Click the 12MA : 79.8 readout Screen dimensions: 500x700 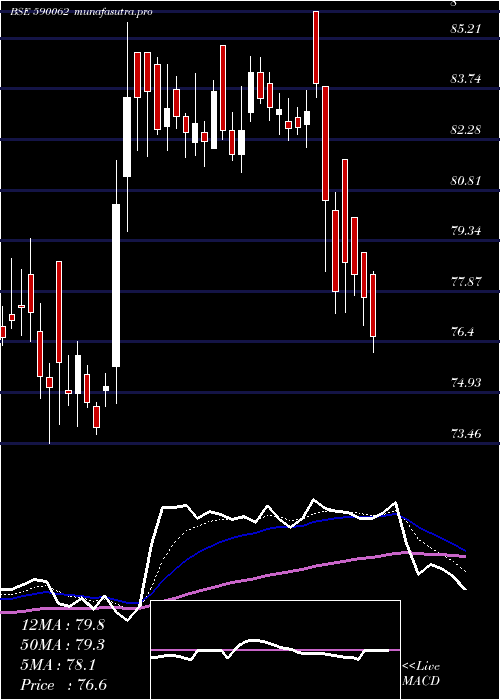(63, 625)
